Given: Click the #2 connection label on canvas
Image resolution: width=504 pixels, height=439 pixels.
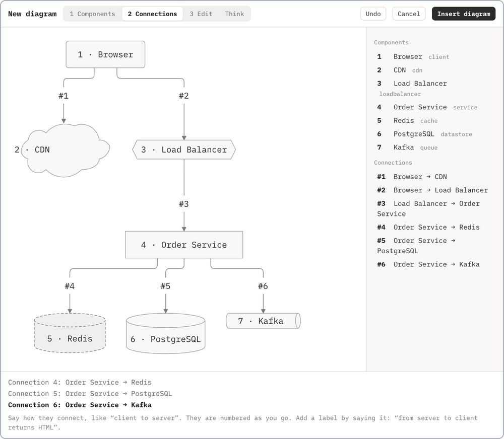Looking at the screenshot, I should click(x=184, y=96).
